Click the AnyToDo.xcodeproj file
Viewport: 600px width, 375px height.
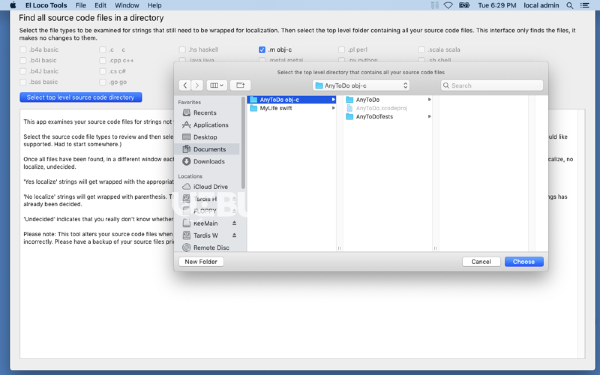(381, 108)
